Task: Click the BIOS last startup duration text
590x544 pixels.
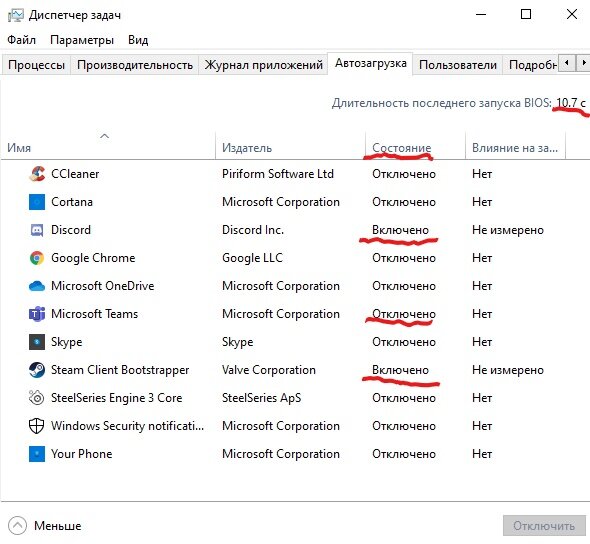Action: (x=459, y=103)
